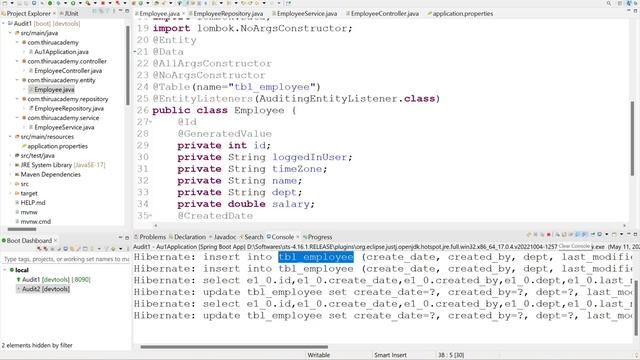
Task: Click Smart Insert in the status bar
Action: tap(390, 355)
